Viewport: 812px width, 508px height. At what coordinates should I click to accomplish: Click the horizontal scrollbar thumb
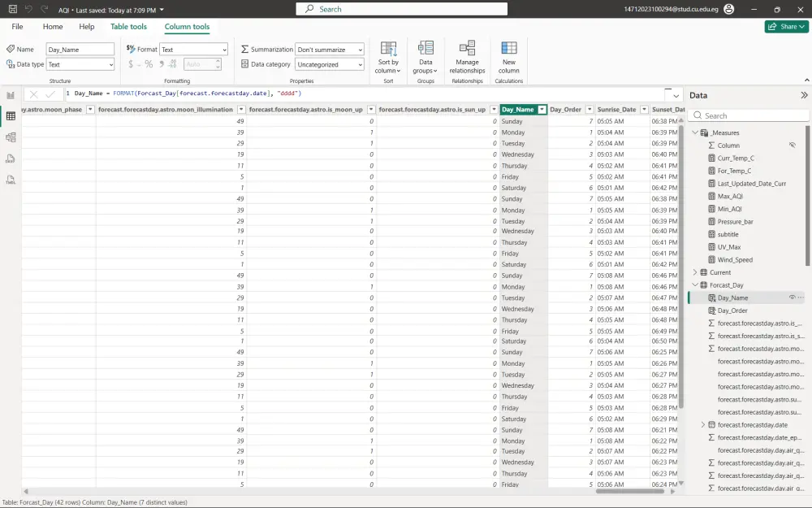point(630,492)
